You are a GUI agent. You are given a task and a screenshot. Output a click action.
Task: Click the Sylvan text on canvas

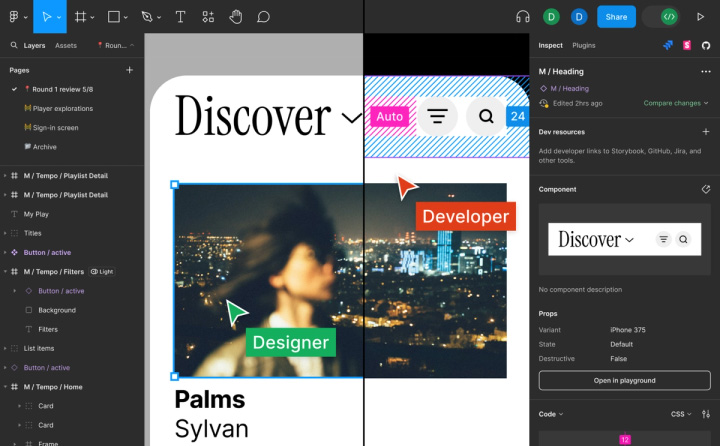(x=212, y=429)
